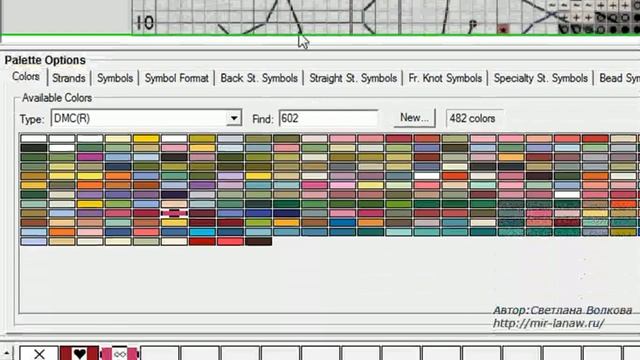Pick the selected magenta swatch with dashed outline
The height and width of the screenshot is (360, 640).
tap(174, 213)
